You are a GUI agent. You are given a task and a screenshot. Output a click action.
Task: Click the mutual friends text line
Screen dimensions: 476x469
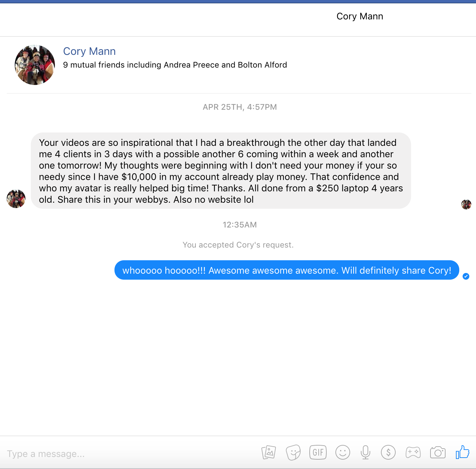pos(175,65)
